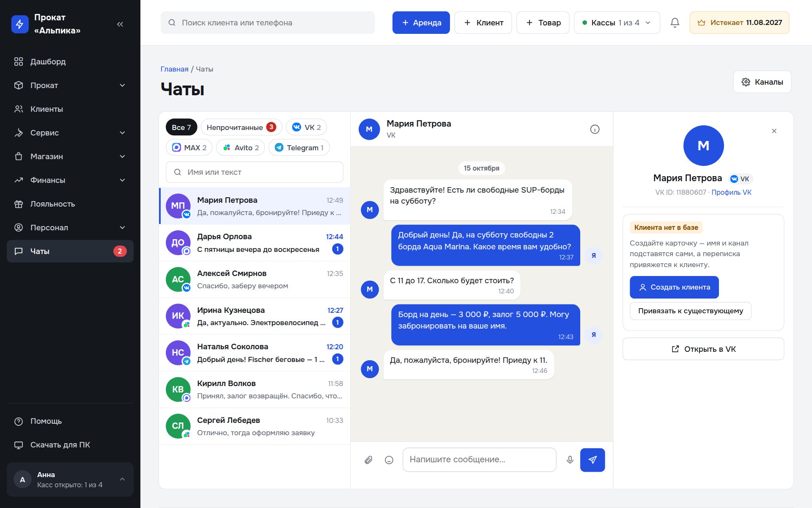
Task: Filter chats by Telegram channel
Action: pyautogui.click(x=299, y=148)
